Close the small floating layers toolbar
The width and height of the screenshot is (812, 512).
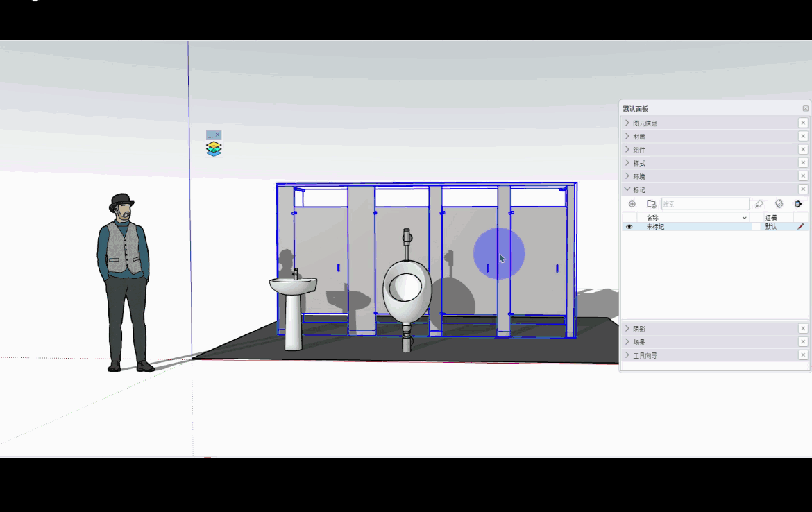click(x=217, y=135)
